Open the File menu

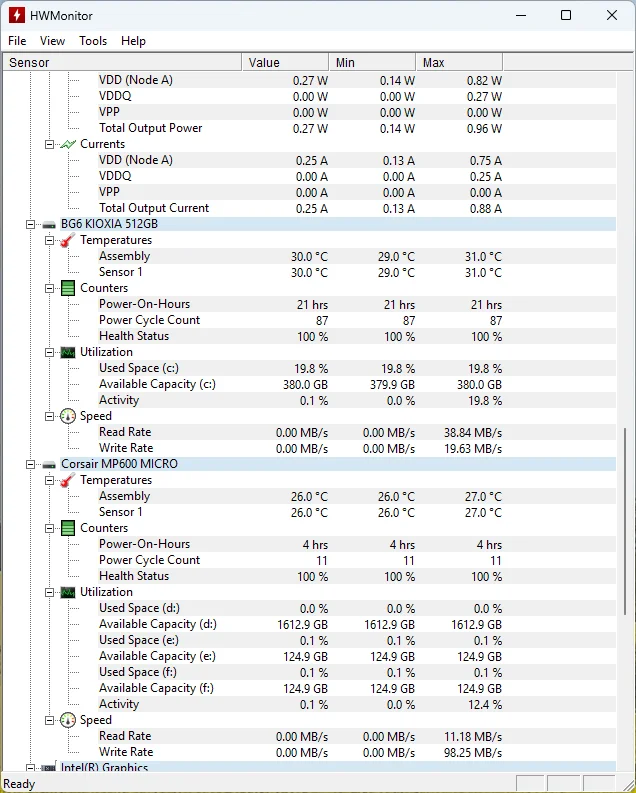tap(17, 41)
